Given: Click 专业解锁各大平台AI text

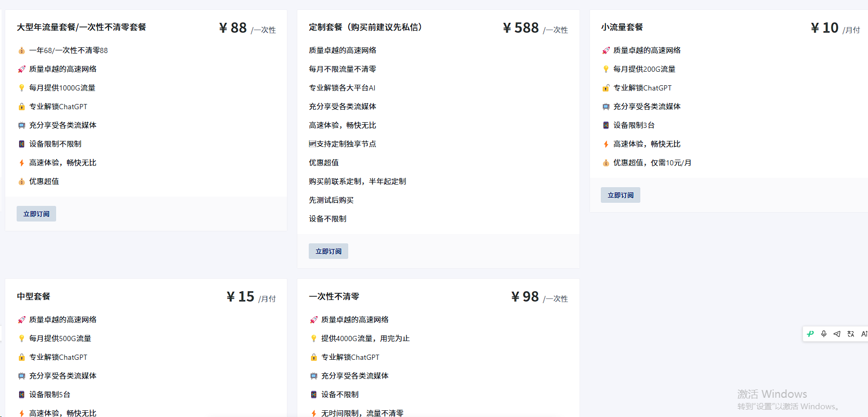Looking at the screenshot, I should [342, 88].
